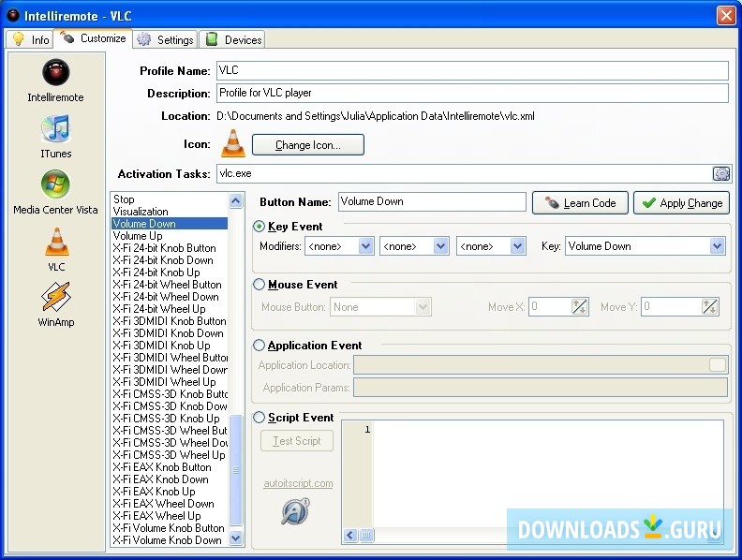Viewport: 742px width, 560px height.
Task: Click the Change Icon button
Action: pos(308,145)
